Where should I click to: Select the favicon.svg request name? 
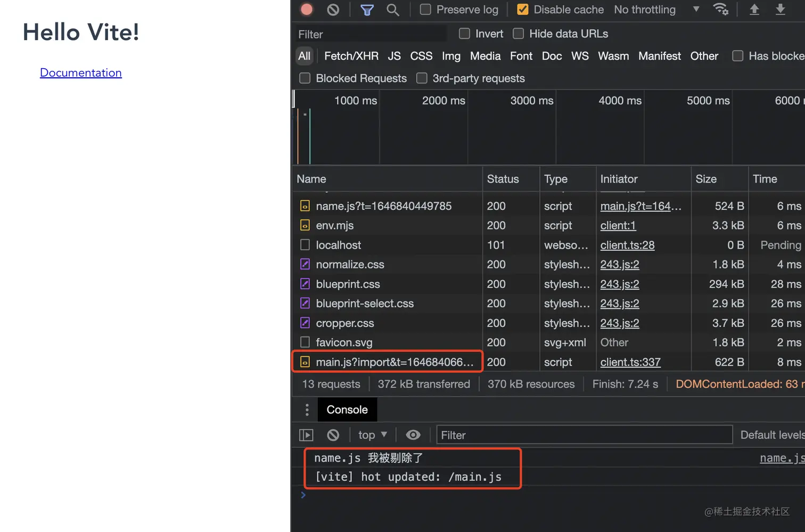click(344, 342)
